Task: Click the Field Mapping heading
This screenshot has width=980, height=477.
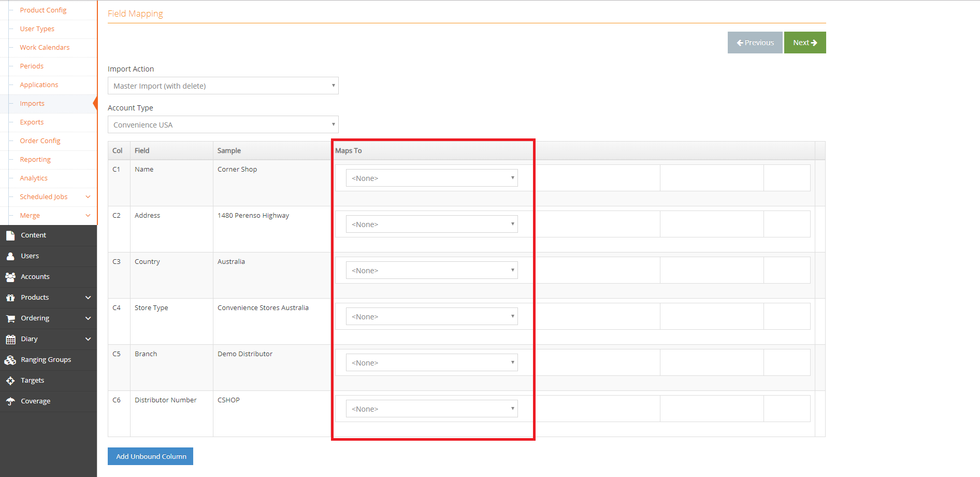Action: point(135,13)
